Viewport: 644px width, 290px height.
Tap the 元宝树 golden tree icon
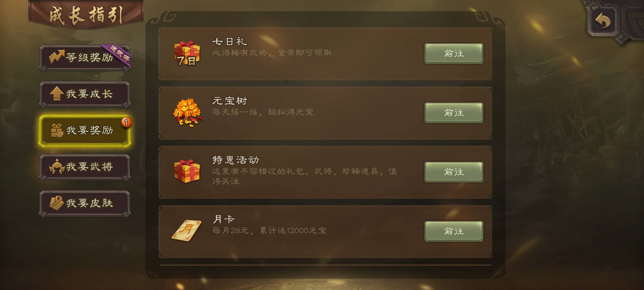click(x=187, y=113)
